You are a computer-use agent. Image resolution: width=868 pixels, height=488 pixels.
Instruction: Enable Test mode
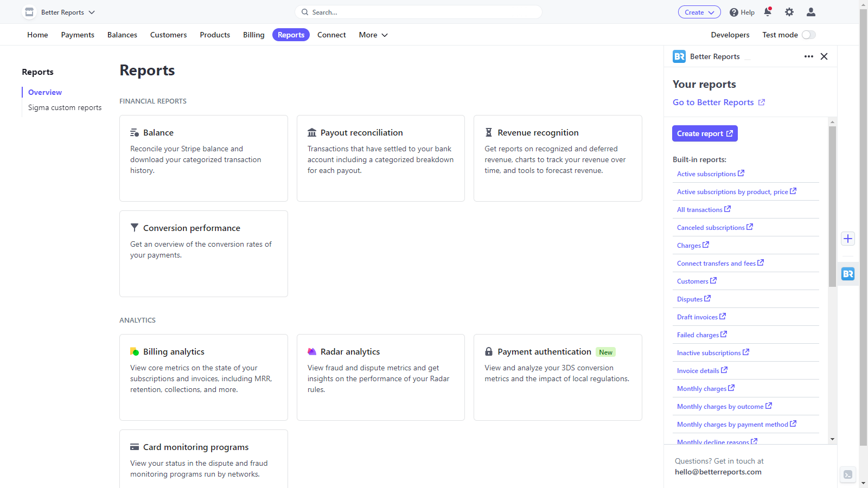[x=808, y=34]
